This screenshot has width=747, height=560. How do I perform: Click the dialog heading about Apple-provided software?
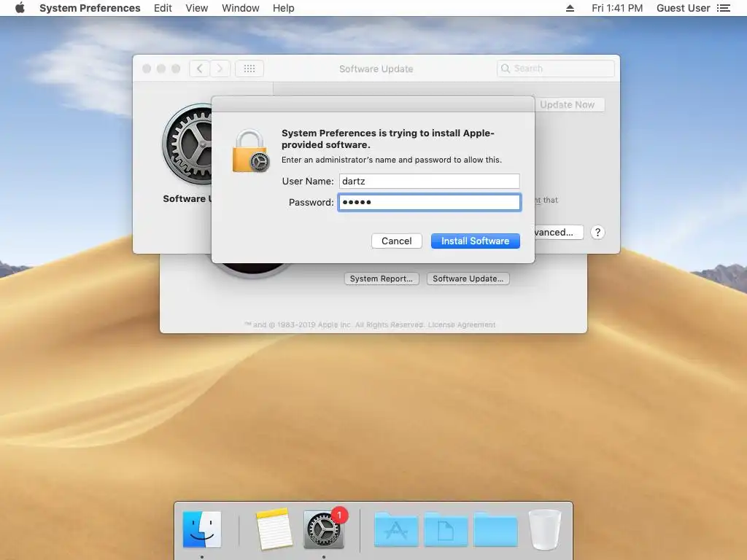tap(388, 139)
